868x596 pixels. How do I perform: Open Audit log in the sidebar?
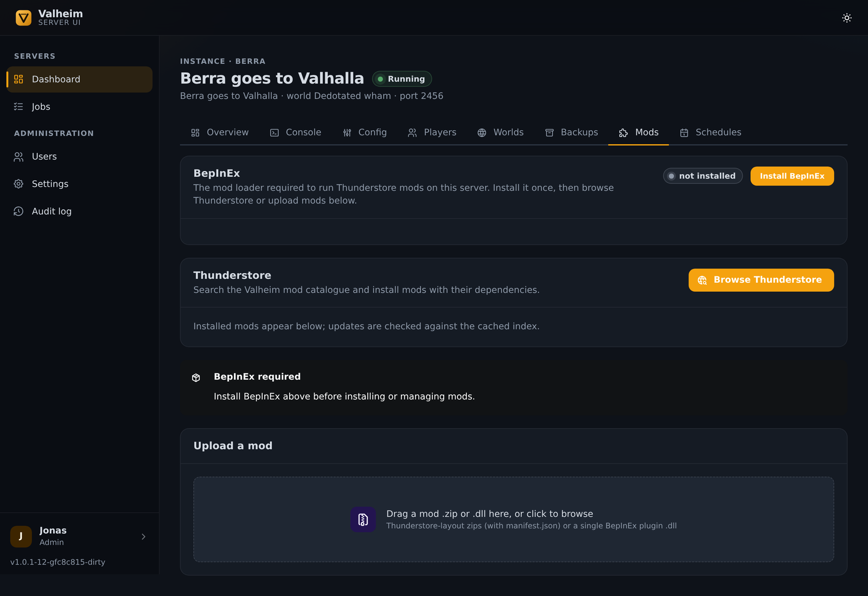pyautogui.click(x=79, y=212)
